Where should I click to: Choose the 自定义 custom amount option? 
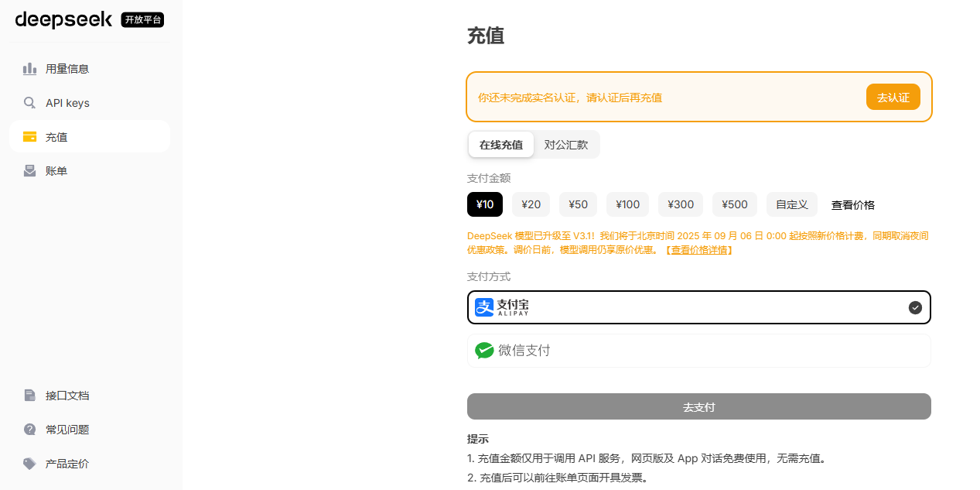tap(792, 204)
